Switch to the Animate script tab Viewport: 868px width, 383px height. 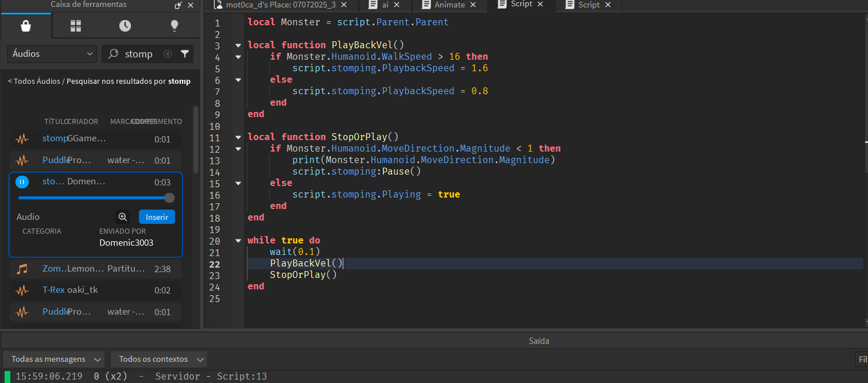click(449, 5)
